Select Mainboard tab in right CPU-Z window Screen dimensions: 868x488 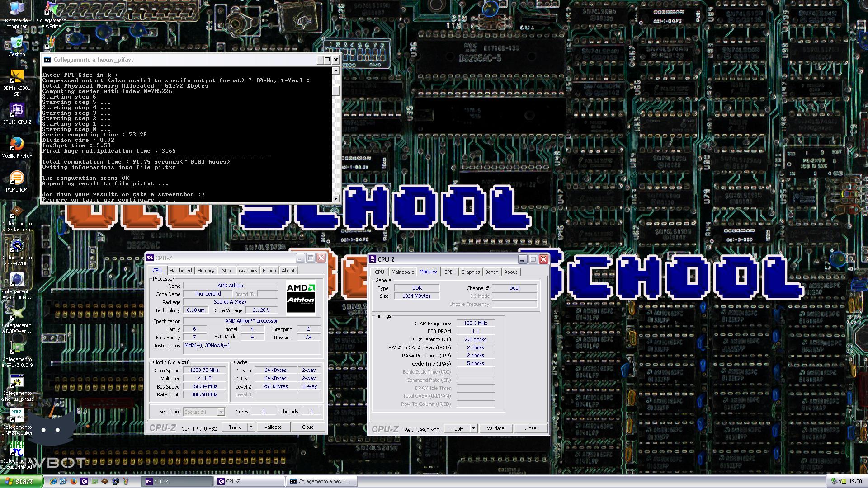(x=403, y=272)
